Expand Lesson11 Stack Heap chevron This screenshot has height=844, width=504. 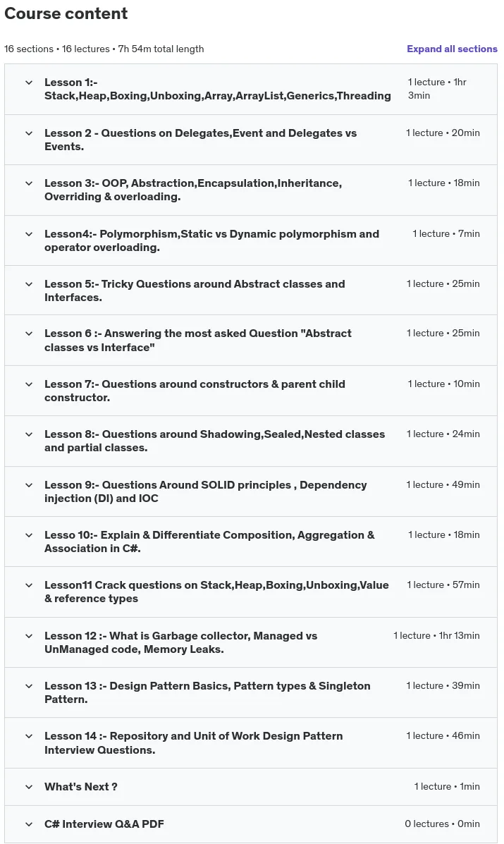tap(29, 585)
